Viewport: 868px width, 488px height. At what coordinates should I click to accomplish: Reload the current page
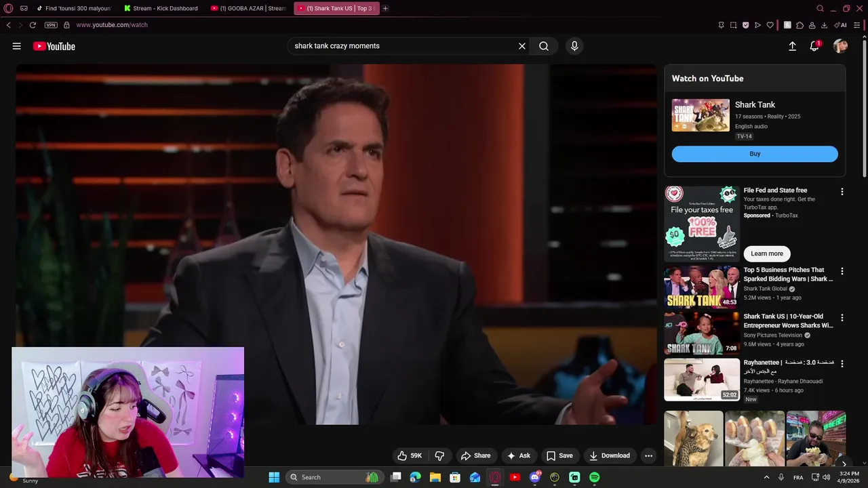(33, 25)
